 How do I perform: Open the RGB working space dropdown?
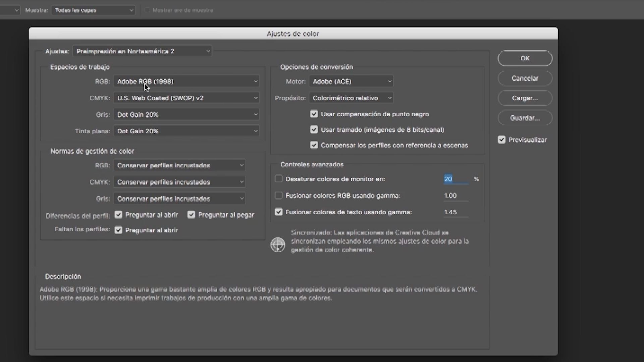click(x=186, y=81)
